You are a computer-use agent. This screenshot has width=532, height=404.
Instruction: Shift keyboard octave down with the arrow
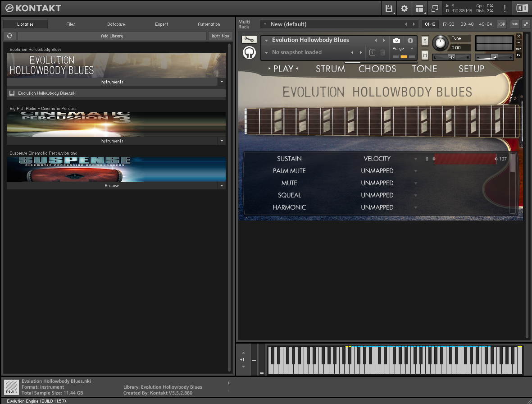(x=243, y=367)
